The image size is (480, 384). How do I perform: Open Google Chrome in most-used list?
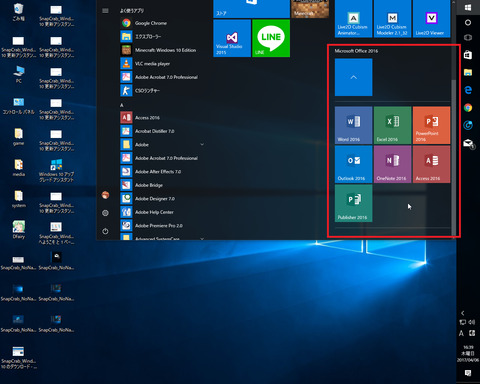point(163,23)
